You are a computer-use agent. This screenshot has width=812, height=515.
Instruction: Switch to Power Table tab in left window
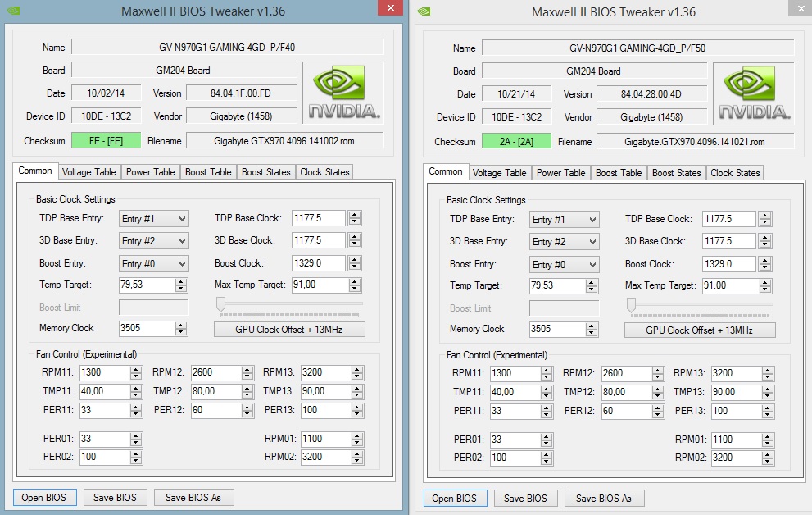pyautogui.click(x=150, y=172)
